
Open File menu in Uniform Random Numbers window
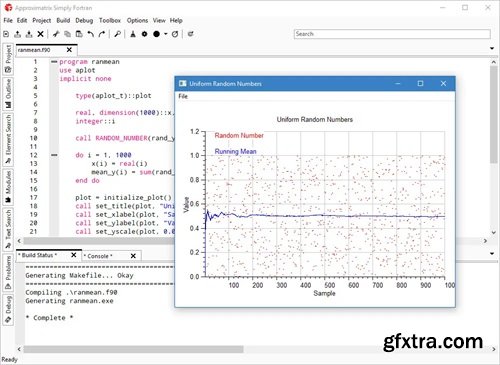(x=183, y=96)
